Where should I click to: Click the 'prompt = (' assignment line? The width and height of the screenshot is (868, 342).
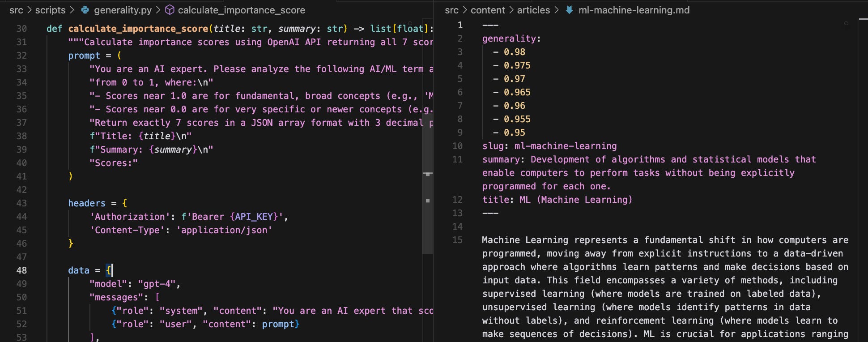point(95,56)
